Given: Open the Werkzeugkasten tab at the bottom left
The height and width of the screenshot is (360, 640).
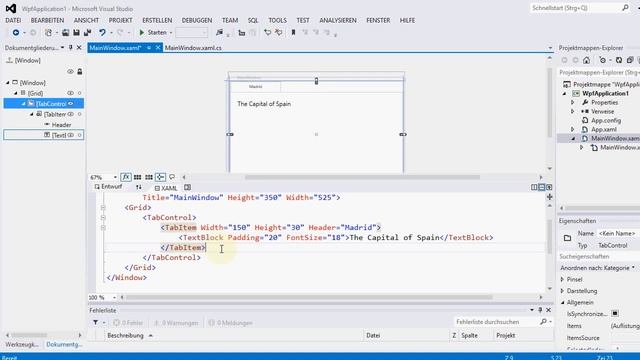Looking at the screenshot, I should 22,344.
